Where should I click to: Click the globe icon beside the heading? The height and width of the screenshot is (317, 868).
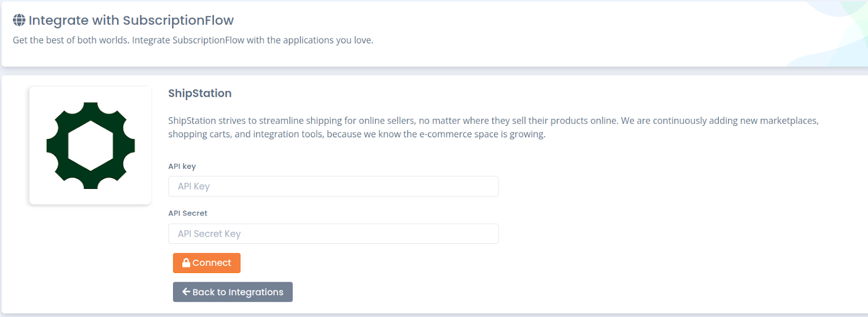[19, 20]
